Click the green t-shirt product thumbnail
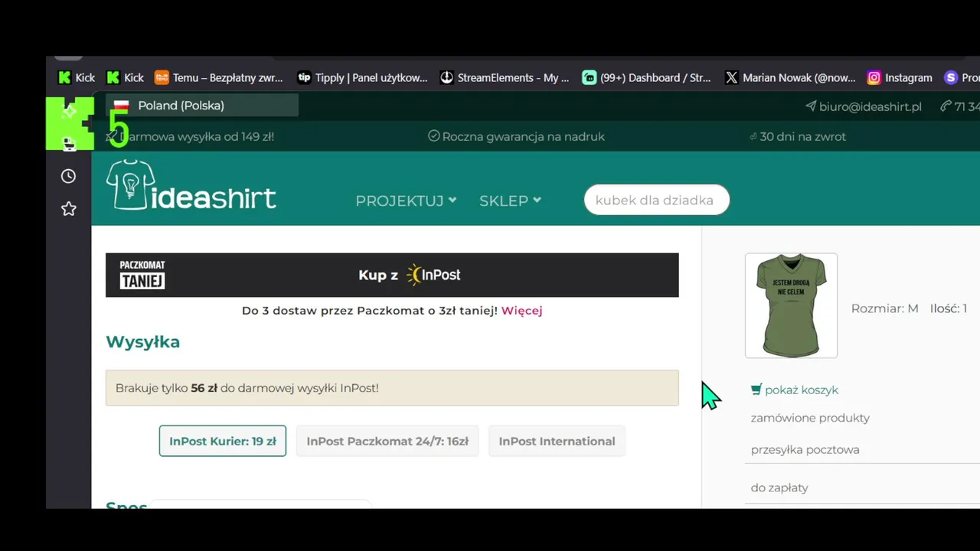 pyautogui.click(x=791, y=305)
